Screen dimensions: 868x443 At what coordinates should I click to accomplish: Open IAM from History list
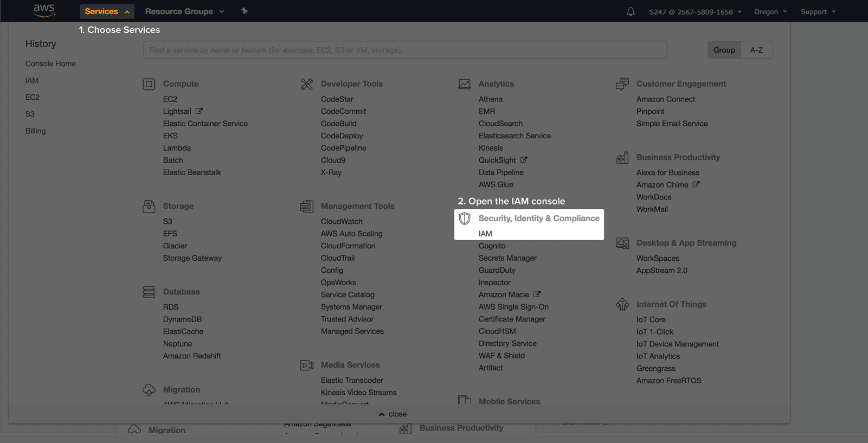pyautogui.click(x=32, y=80)
